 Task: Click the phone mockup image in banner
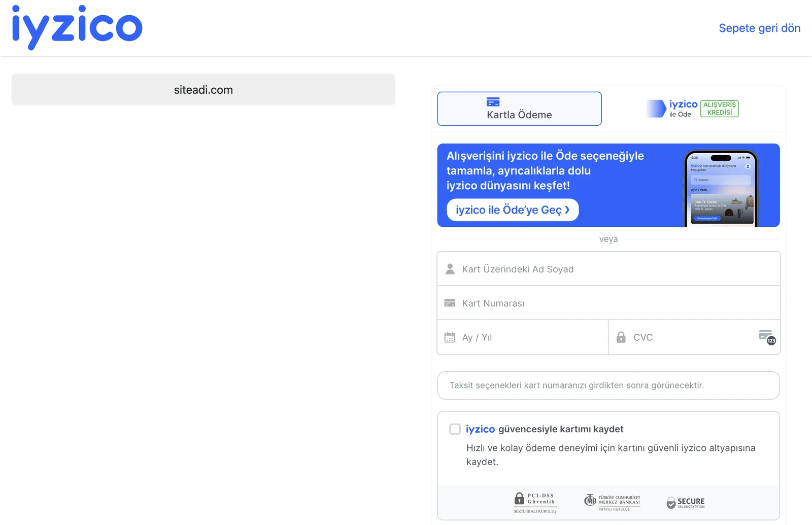click(x=721, y=188)
